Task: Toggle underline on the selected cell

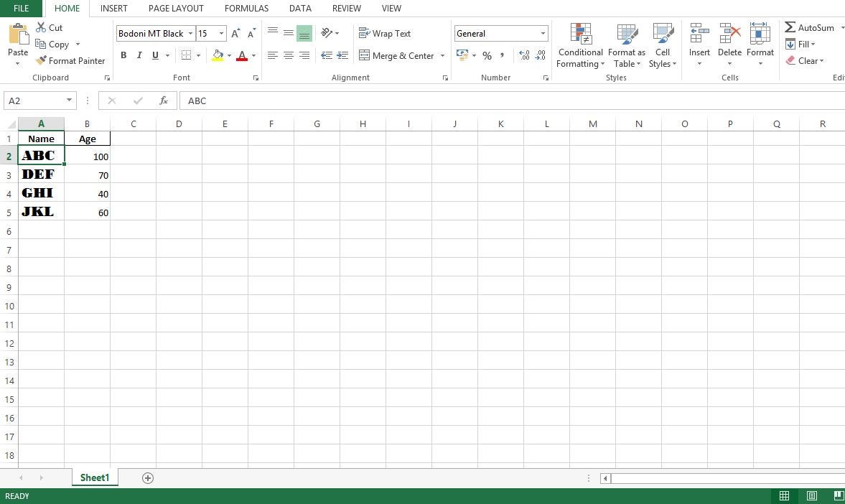Action: [154, 55]
